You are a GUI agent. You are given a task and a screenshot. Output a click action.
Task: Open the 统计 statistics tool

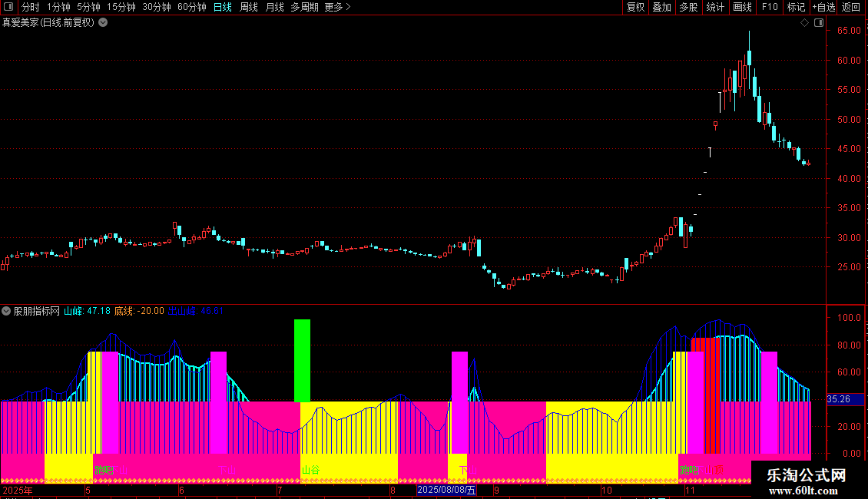715,7
